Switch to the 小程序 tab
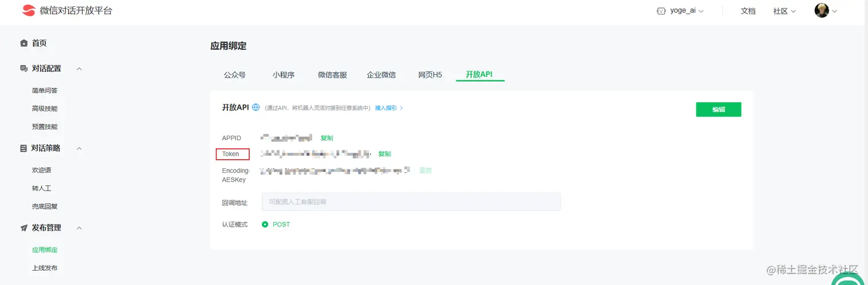 (284, 75)
